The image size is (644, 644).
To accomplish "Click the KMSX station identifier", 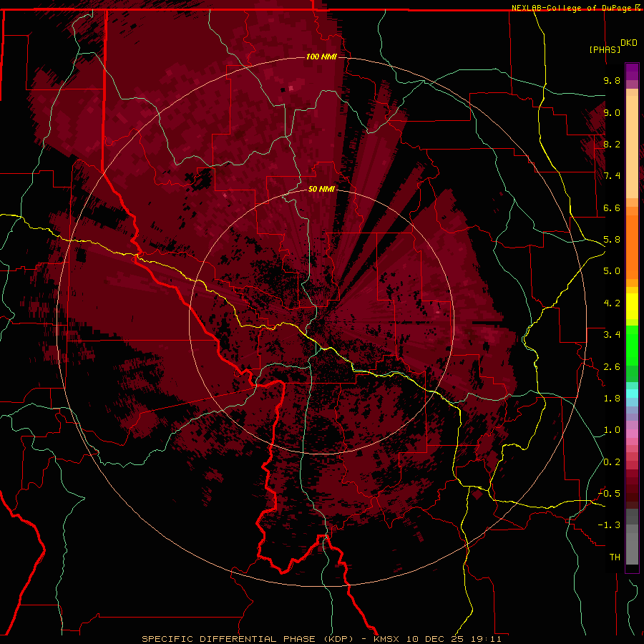I will coord(386,639).
